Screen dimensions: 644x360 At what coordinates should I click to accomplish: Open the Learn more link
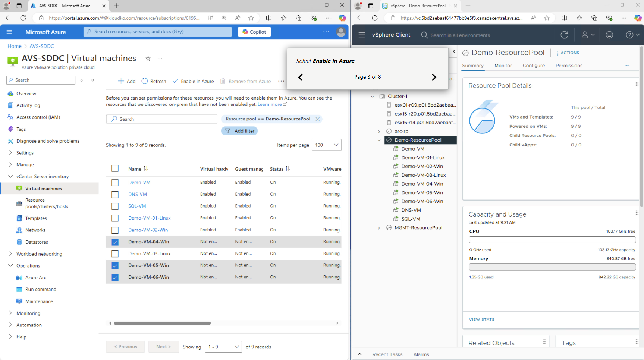coord(272,104)
